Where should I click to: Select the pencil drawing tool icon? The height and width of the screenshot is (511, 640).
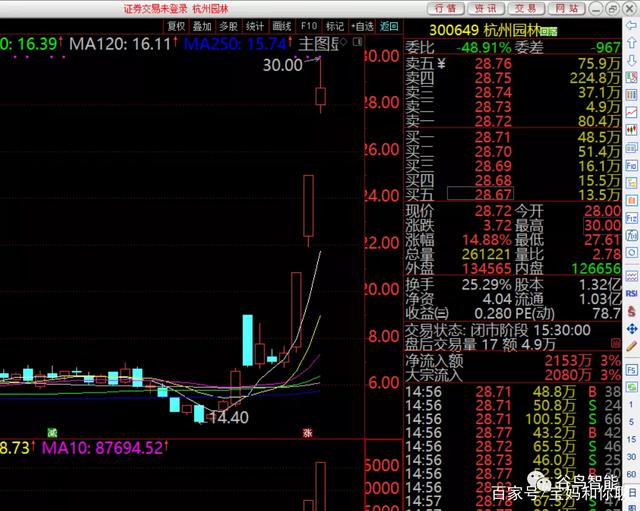[631, 346]
